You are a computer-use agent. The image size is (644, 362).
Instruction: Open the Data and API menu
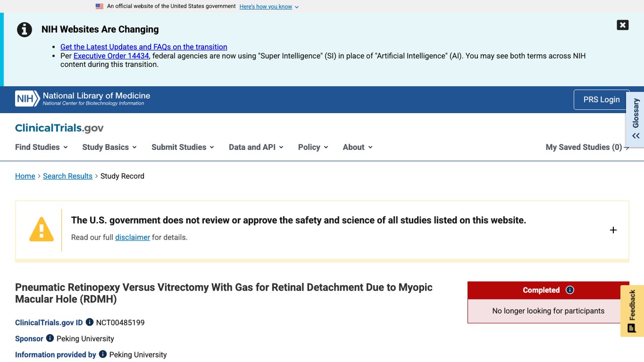click(x=256, y=147)
